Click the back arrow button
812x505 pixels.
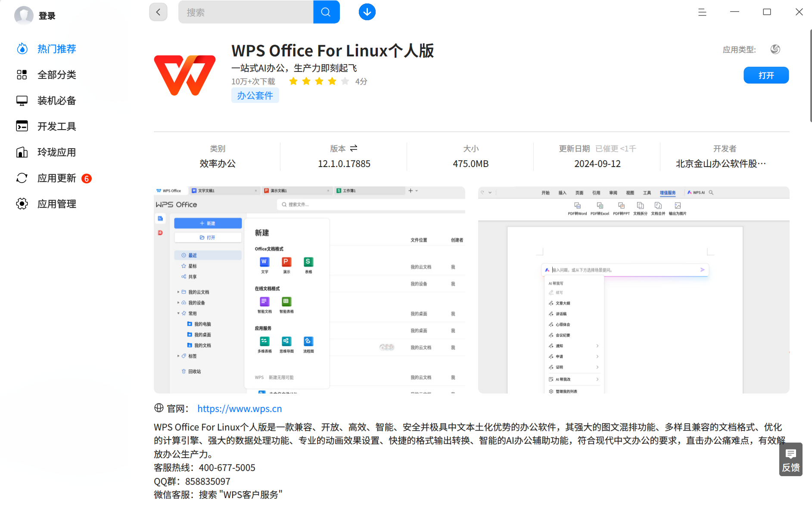pyautogui.click(x=158, y=12)
